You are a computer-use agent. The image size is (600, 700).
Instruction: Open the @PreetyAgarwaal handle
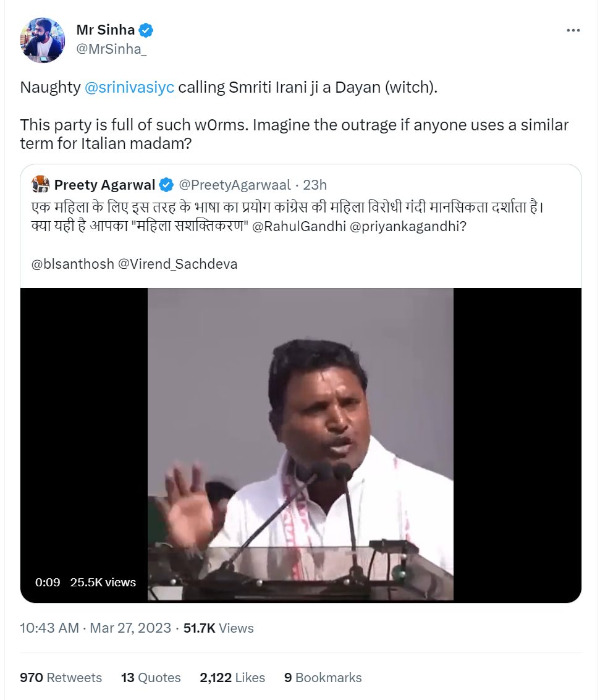click(235, 185)
